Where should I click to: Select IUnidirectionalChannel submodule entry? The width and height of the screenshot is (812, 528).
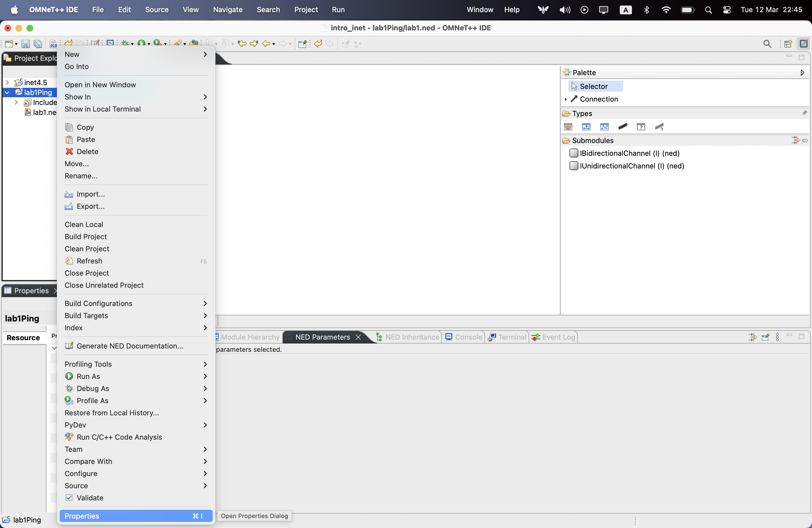point(627,166)
